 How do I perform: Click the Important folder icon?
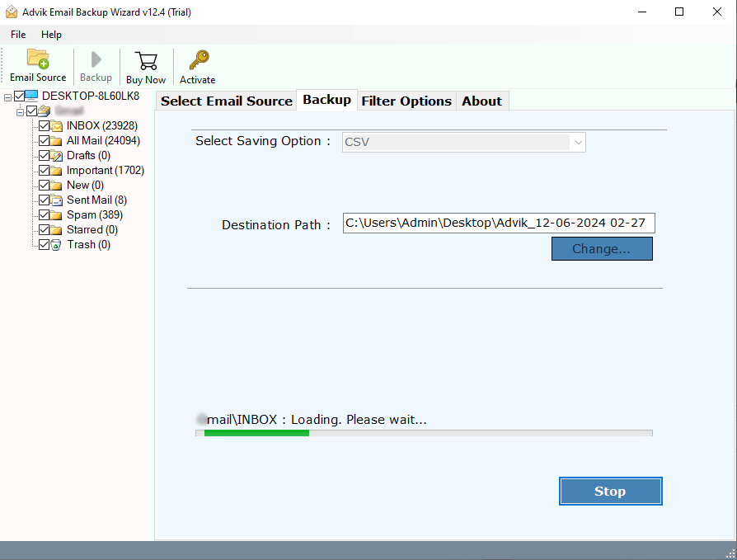point(56,170)
